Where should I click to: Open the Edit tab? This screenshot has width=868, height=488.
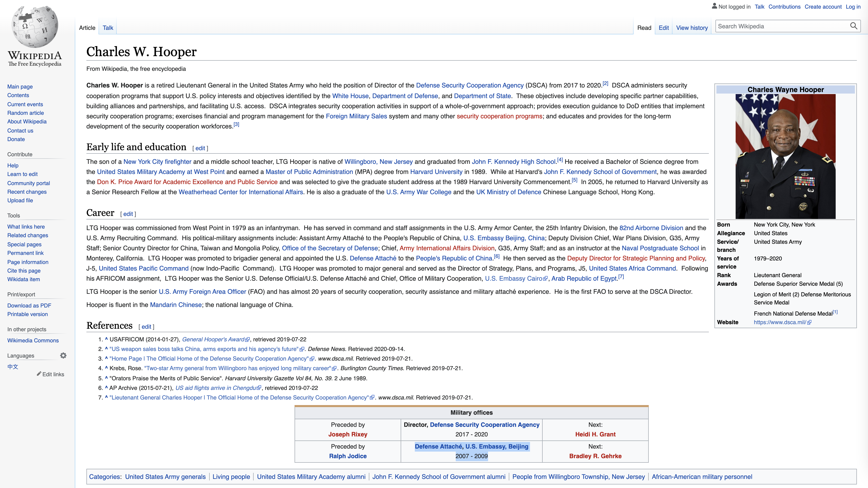click(x=663, y=28)
